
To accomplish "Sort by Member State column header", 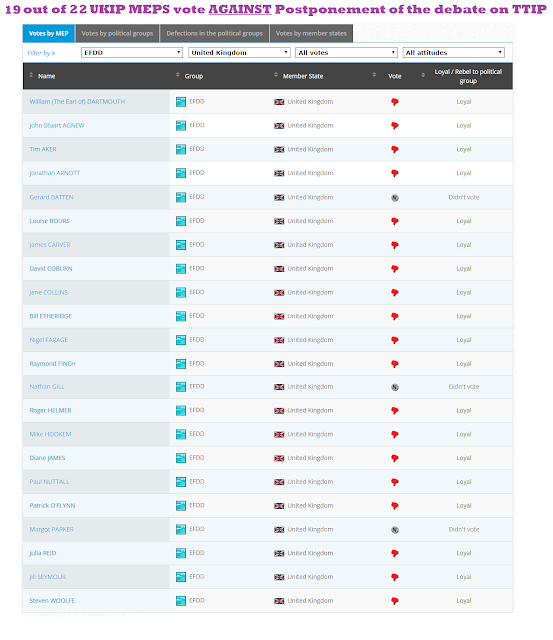I will [302, 76].
